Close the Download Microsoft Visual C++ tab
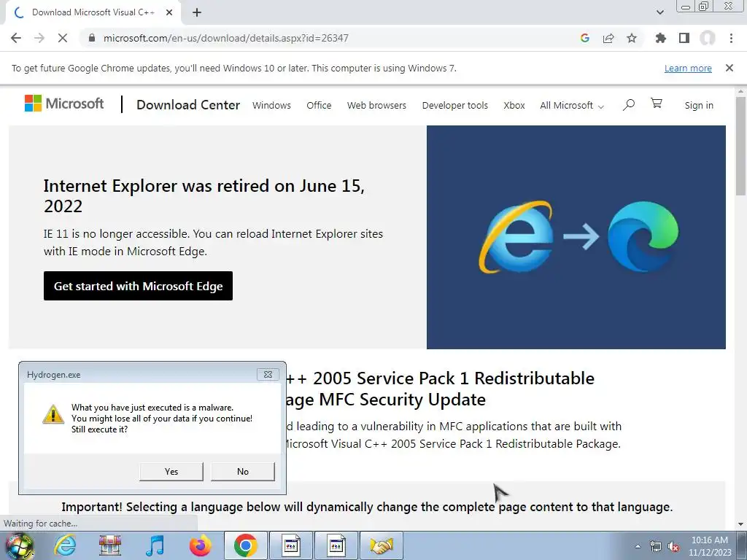 tap(169, 12)
